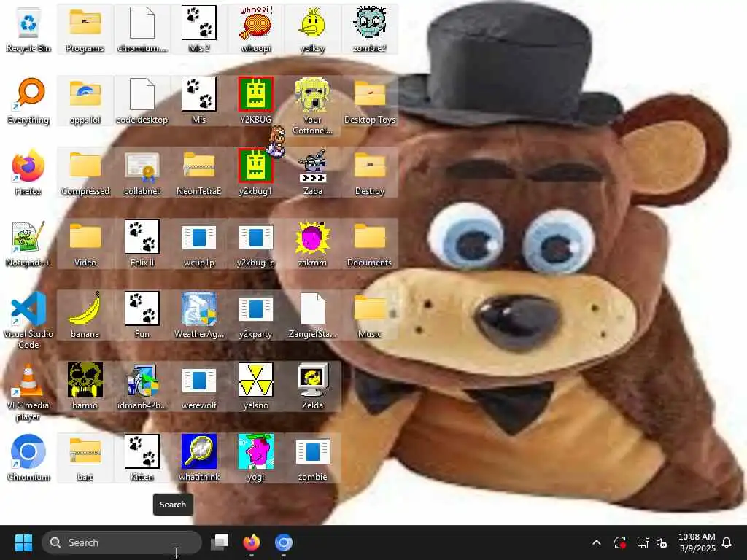747x560 pixels.
Task: Select the Zelda computer icon
Action: (x=312, y=386)
